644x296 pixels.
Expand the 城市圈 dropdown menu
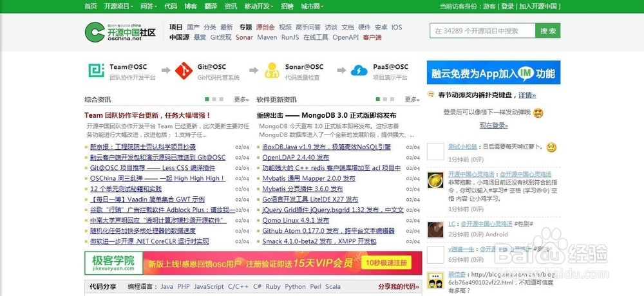point(312,6)
